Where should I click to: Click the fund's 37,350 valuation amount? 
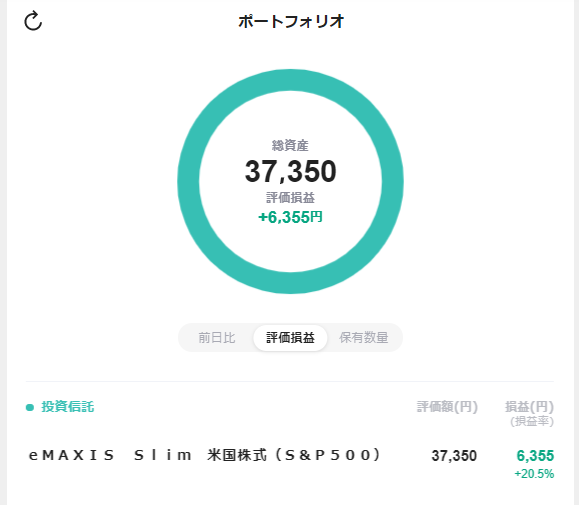tap(454, 456)
